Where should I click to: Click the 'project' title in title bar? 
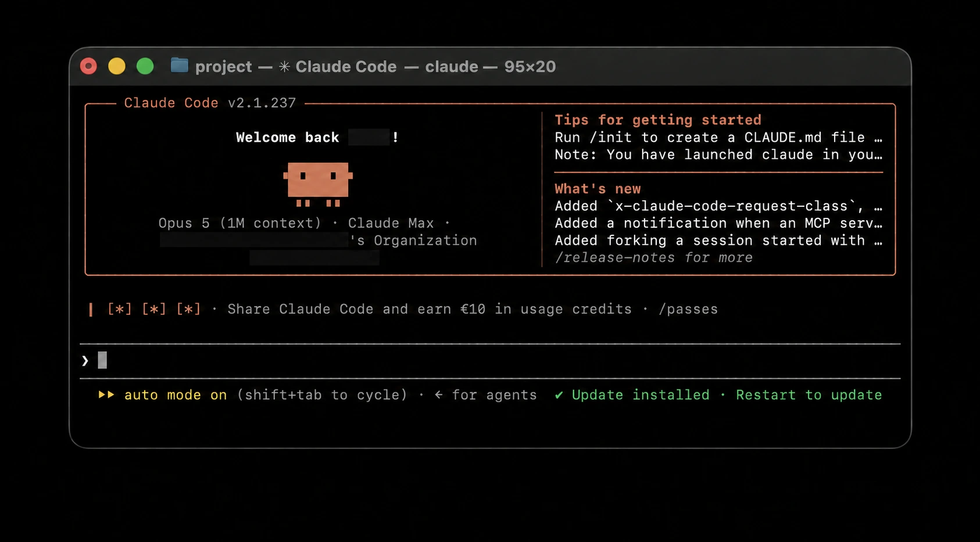[x=224, y=67]
